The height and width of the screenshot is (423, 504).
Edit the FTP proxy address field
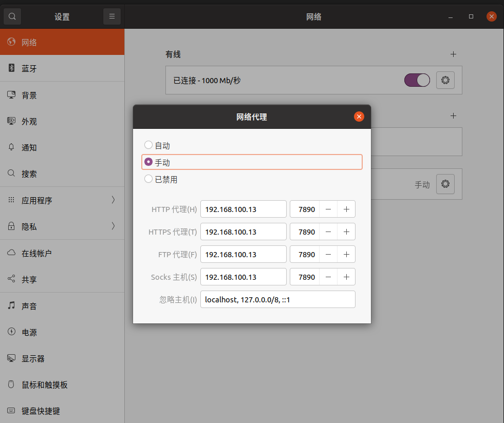pyautogui.click(x=244, y=255)
